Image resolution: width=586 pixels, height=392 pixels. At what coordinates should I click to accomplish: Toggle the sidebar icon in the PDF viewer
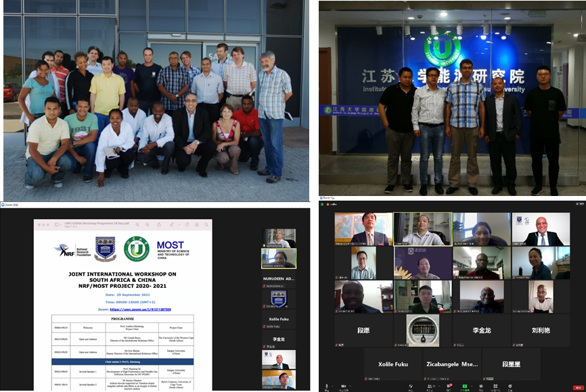(x=58, y=225)
